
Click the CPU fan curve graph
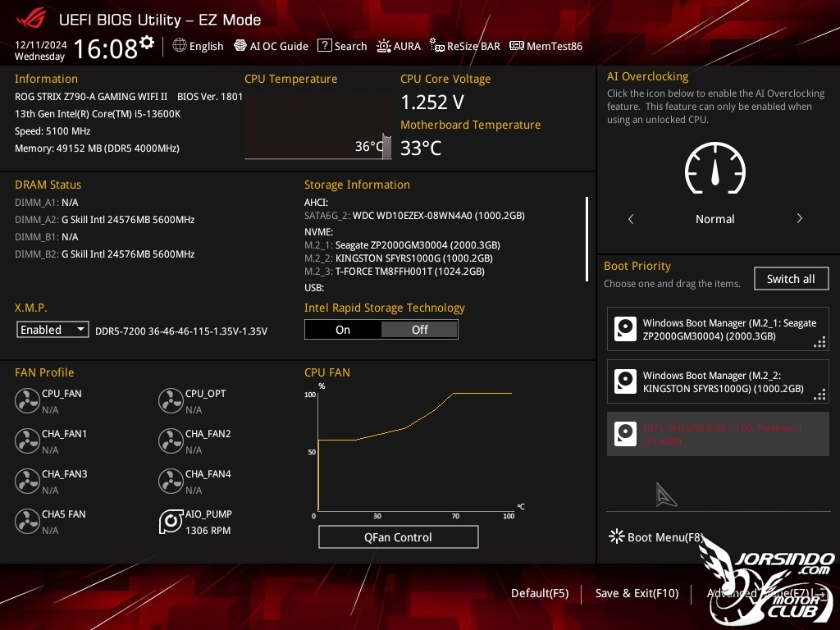415,451
